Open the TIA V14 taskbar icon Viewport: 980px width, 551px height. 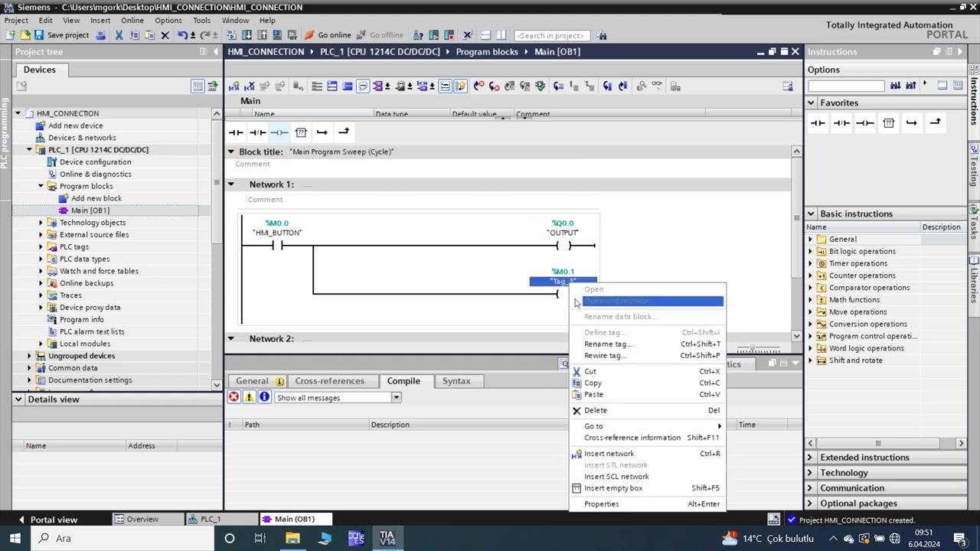click(x=387, y=538)
